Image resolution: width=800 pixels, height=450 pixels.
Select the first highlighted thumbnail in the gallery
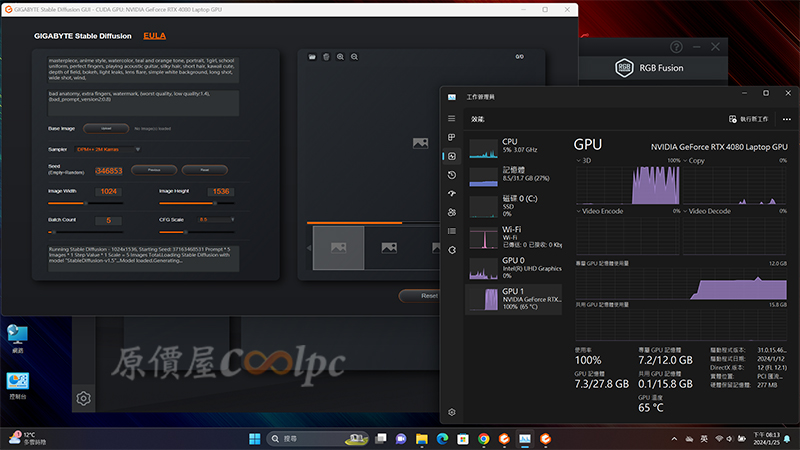(338, 248)
